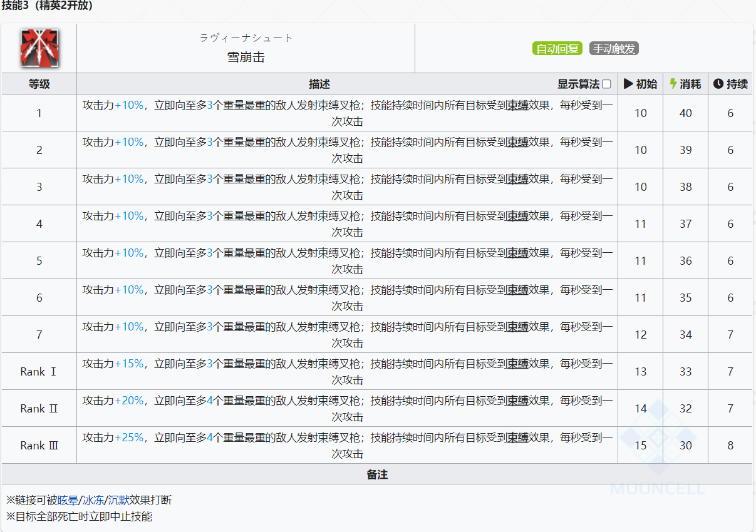Click the +25% attack value in Rank Ⅲ

coord(129,437)
